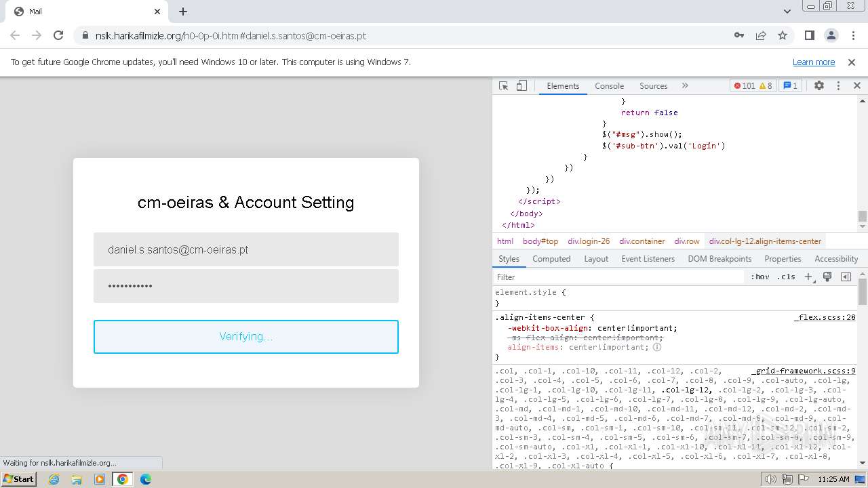Screen dimensions: 868x488
Task: Open the Windows Start menu
Action: pyautogui.click(x=18, y=479)
